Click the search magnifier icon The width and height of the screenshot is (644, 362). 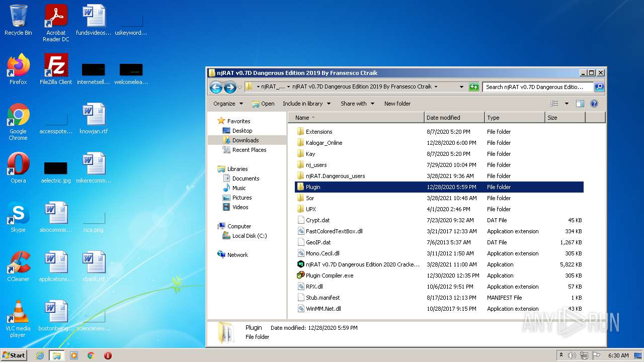tap(599, 87)
